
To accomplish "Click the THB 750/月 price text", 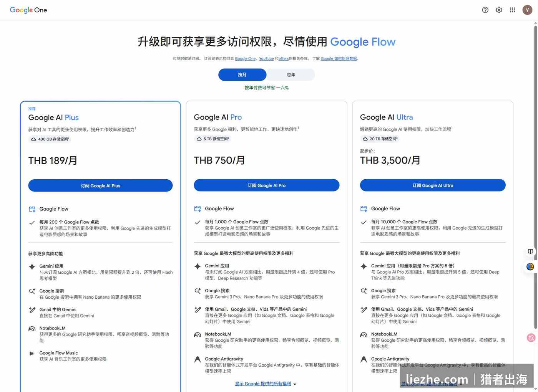I will pos(219,160).
